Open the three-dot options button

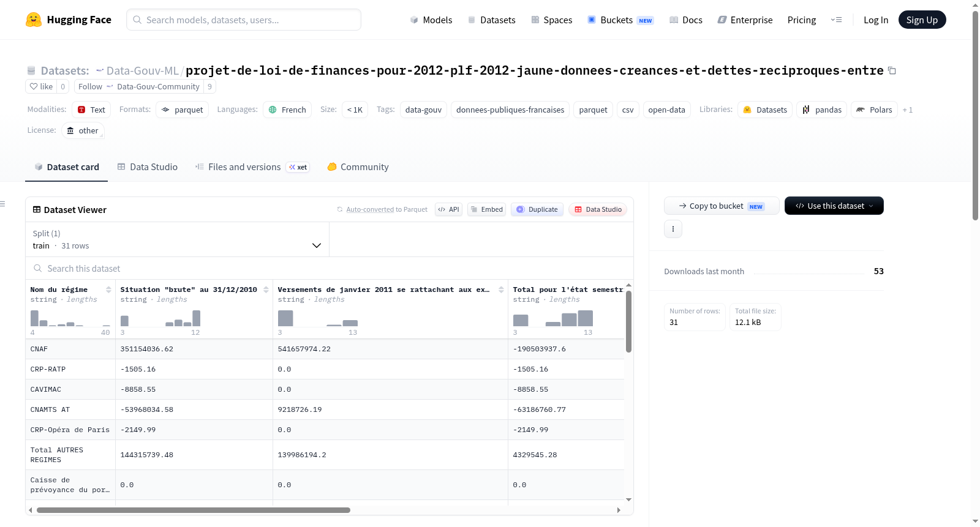coord(673,229)
